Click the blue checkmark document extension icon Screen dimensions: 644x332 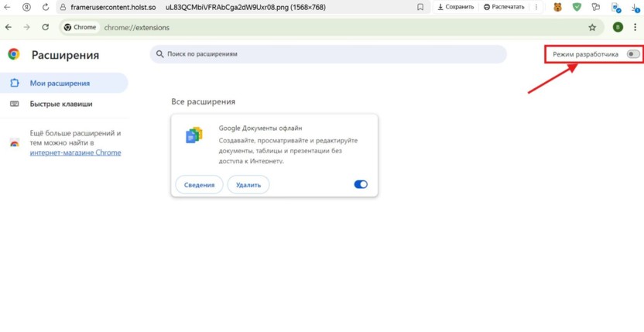click(615, 8)
